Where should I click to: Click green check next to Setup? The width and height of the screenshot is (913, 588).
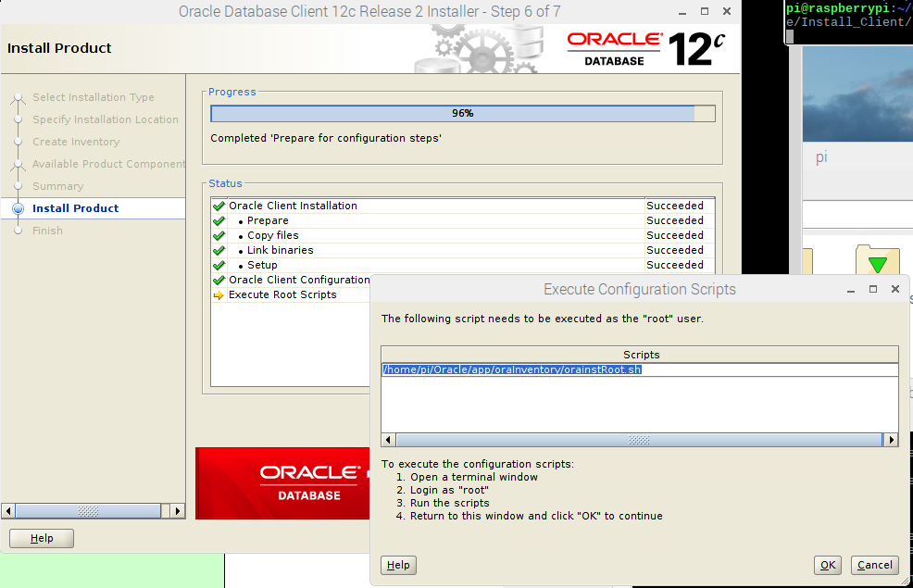219,266
